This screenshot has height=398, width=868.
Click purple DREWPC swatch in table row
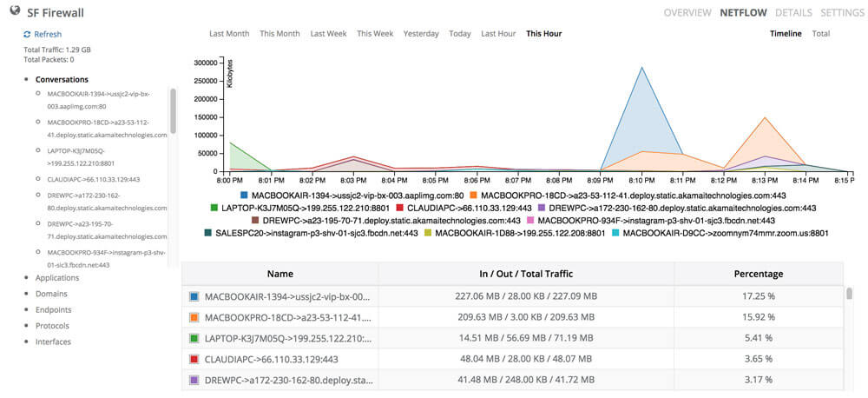[x=193, y=380]
